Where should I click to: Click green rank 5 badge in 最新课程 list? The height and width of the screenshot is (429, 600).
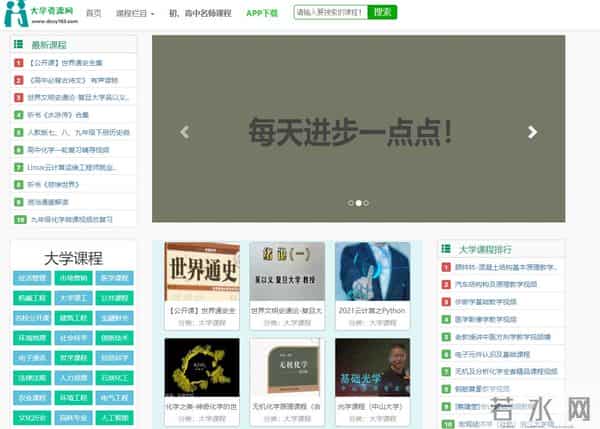click(18, 132)
